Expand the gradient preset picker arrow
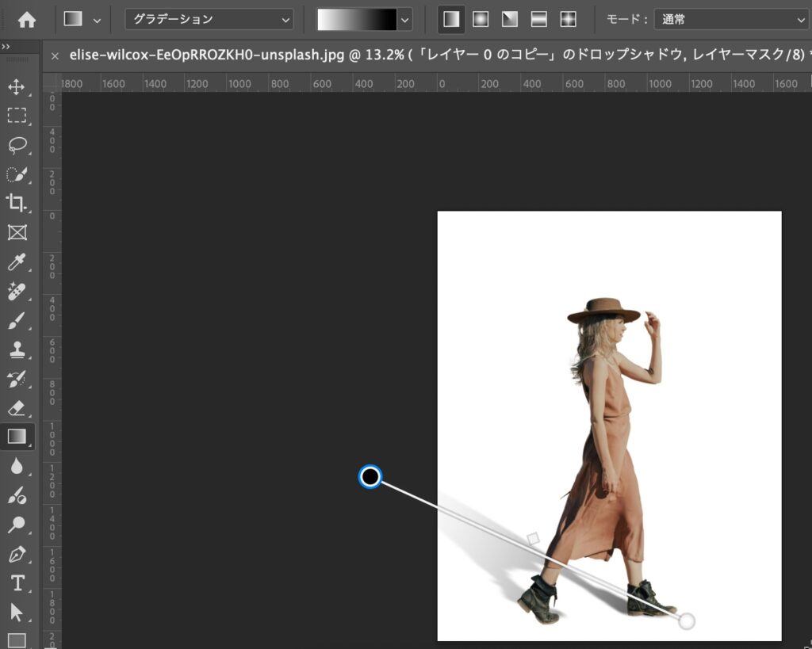This screenshot has width=812, height=649. pyautogui.click(x=406, y=20)
